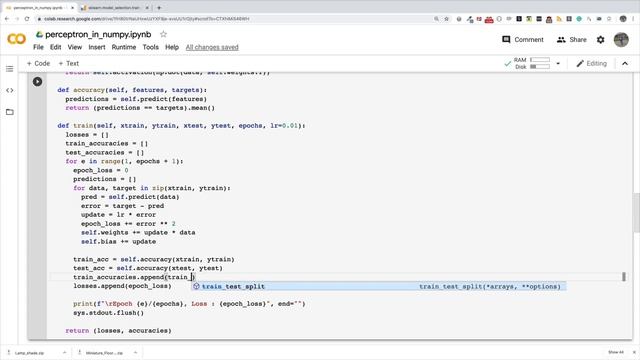Viewport: 640px width, 360px height.
Task: Open a new browser tab
Action: tap(159, 7)
